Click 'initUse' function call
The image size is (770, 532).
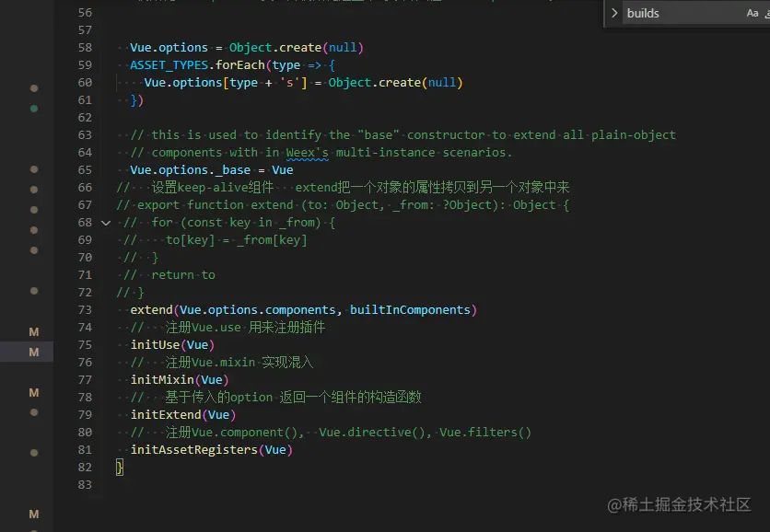point(155,344)
